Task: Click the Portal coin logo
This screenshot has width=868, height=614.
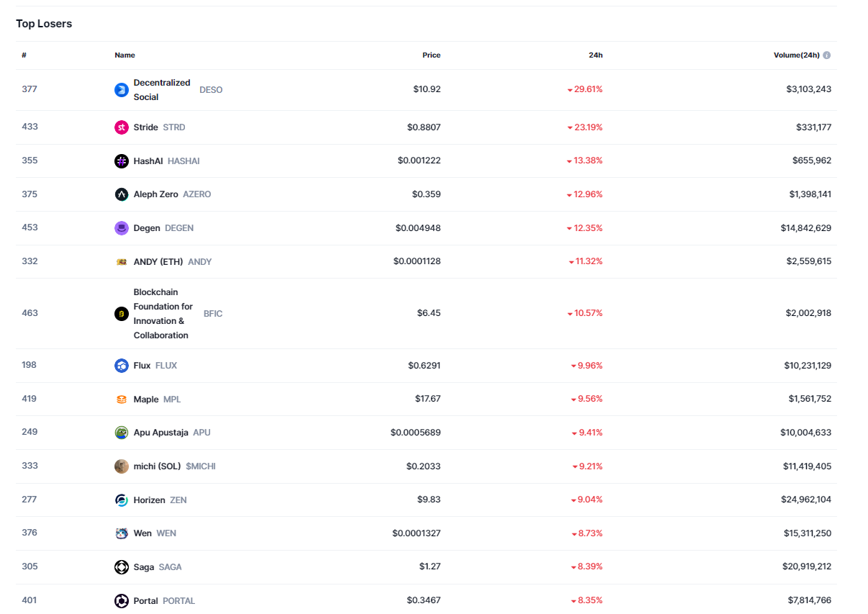Action: coord(121,601)
